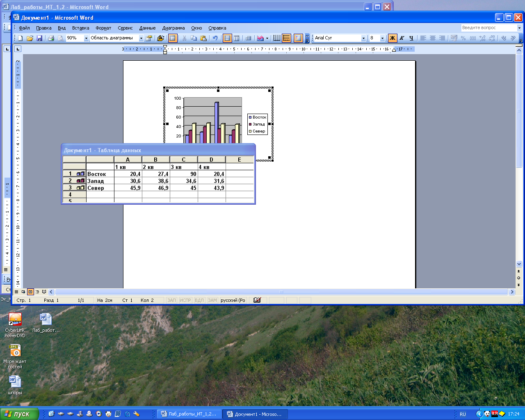
Task: Toggle the chart data table icon
Action: (248, 38)
